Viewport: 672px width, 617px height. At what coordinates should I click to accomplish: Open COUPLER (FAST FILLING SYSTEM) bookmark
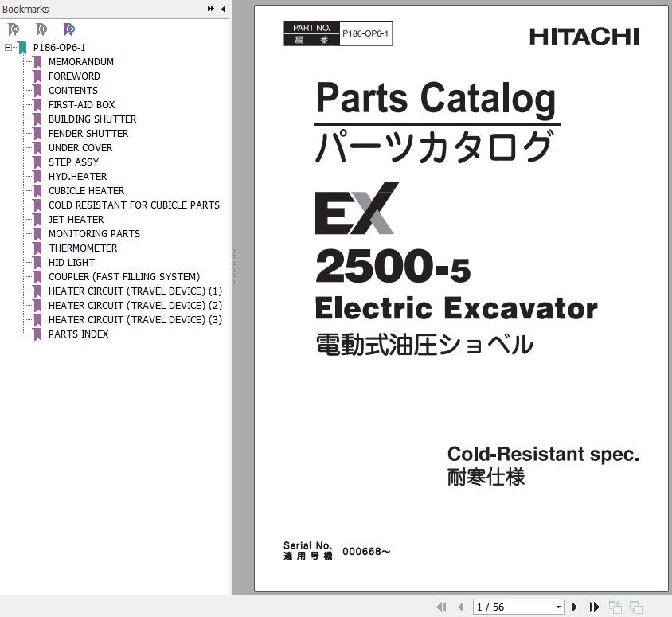[124, 277]
